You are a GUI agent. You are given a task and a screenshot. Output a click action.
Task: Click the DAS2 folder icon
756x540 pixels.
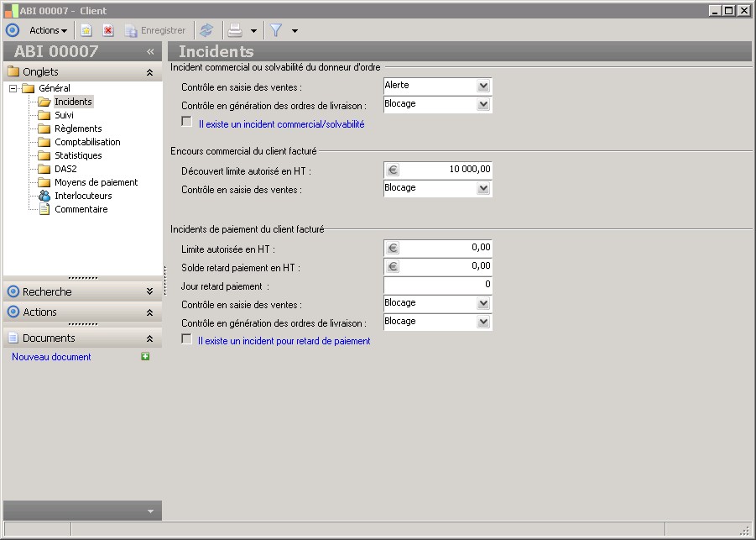[x=44, y=169]
